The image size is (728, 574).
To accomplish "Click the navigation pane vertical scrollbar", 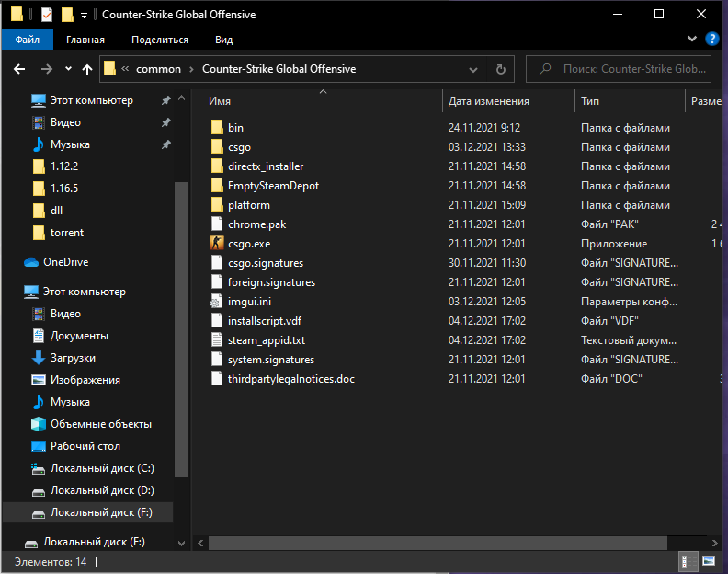I will pyautogui.click(x=181, y=329).
